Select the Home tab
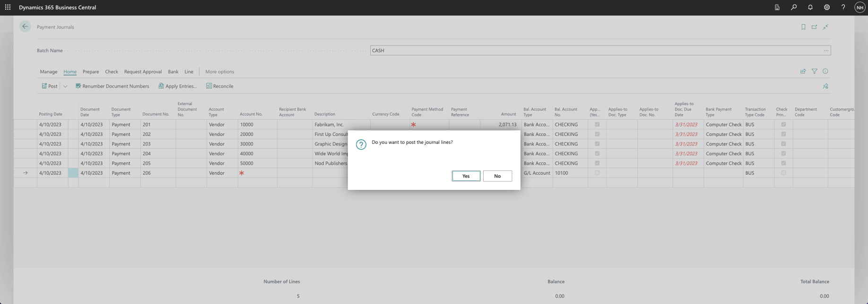 [70, 72]
